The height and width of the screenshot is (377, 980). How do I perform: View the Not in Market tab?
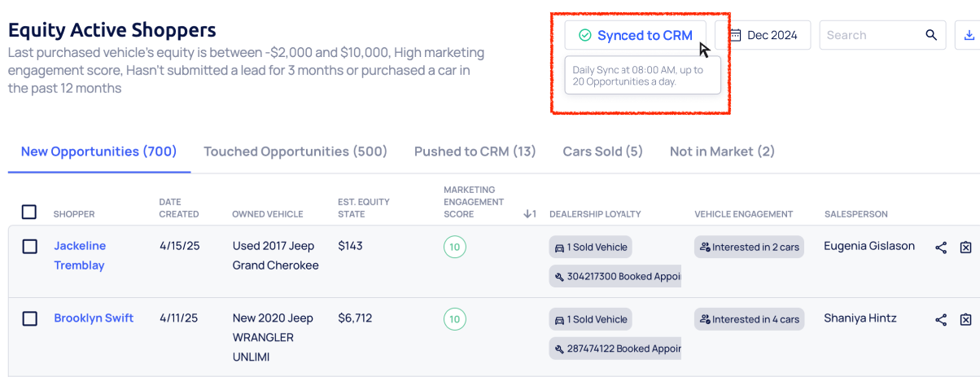[x=721, y=151]
